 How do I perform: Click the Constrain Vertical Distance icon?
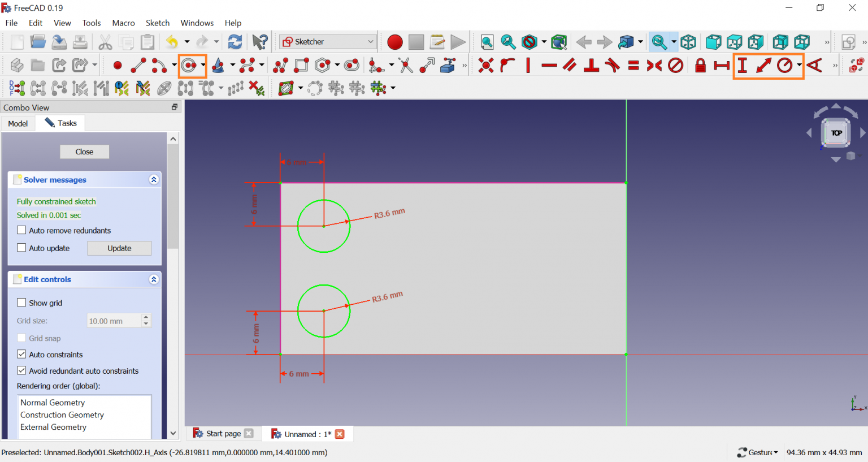743,66
